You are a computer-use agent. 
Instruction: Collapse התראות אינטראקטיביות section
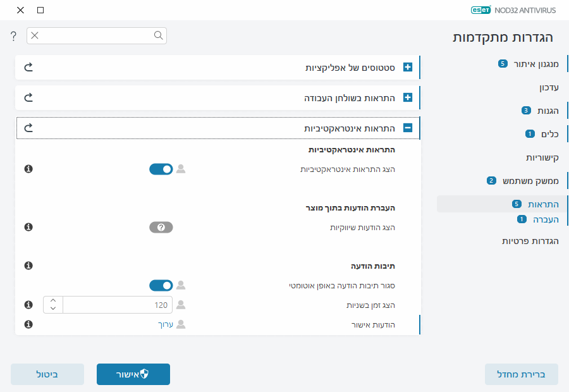coord(408,128)
